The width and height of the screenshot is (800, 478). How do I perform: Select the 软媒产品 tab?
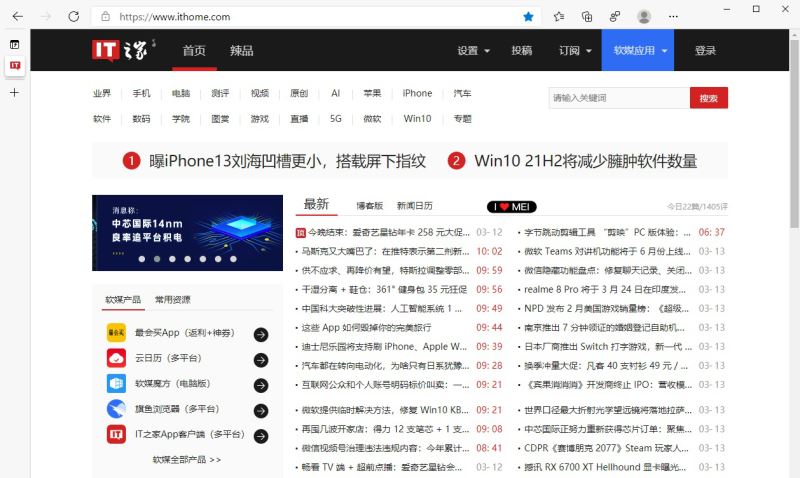point(123,299)
